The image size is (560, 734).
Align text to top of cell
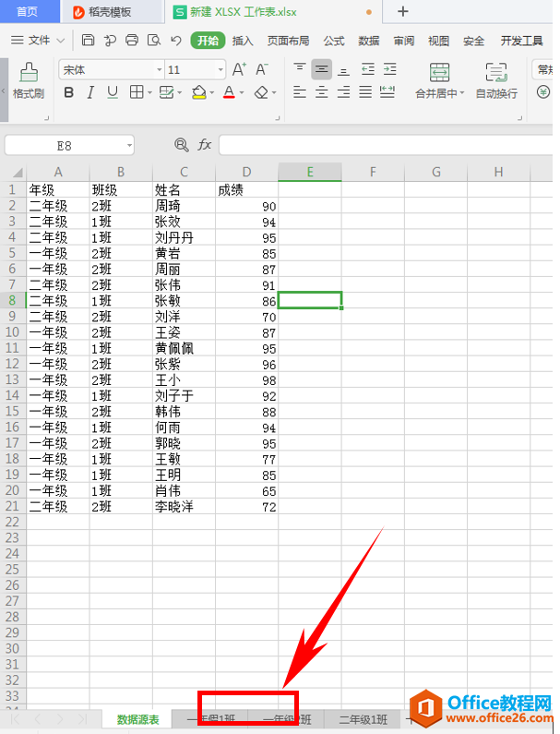click(x=300, y=69)
